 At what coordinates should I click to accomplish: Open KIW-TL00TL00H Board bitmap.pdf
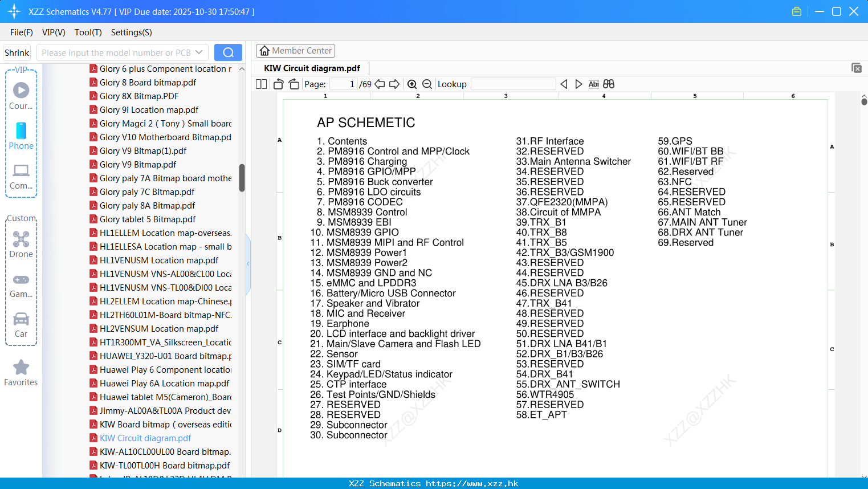coord(165,466)
